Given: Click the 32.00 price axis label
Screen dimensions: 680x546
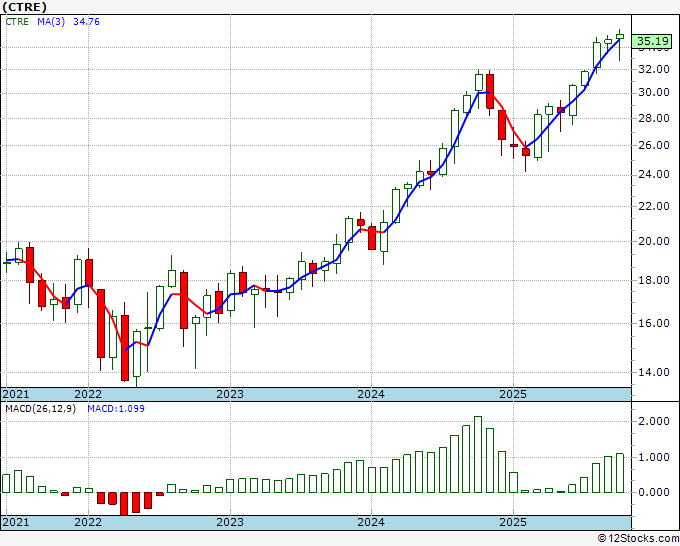Looking at the screenshot, I should (654, 69).
